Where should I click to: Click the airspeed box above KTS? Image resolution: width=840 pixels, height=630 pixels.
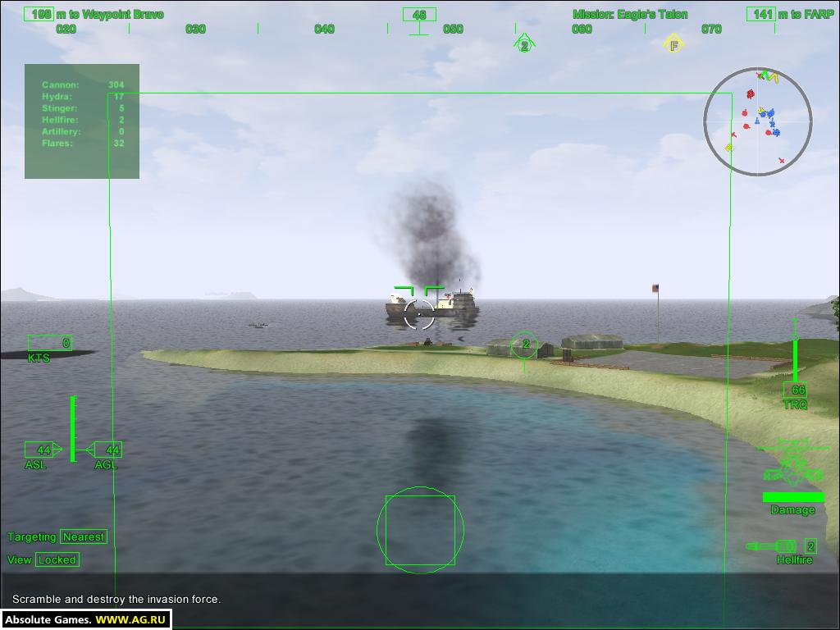[50, 343]
